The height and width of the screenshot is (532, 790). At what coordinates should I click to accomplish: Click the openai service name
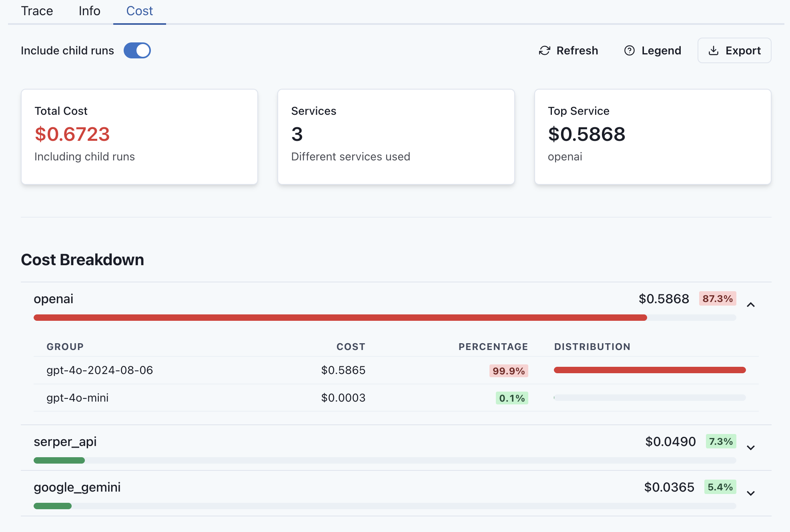[x=54, y=299]
